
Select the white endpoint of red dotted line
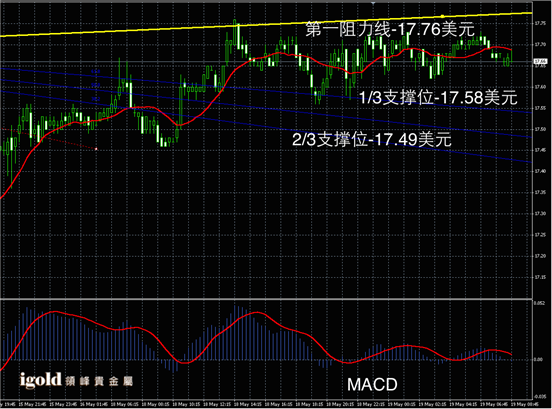point(96,149)
